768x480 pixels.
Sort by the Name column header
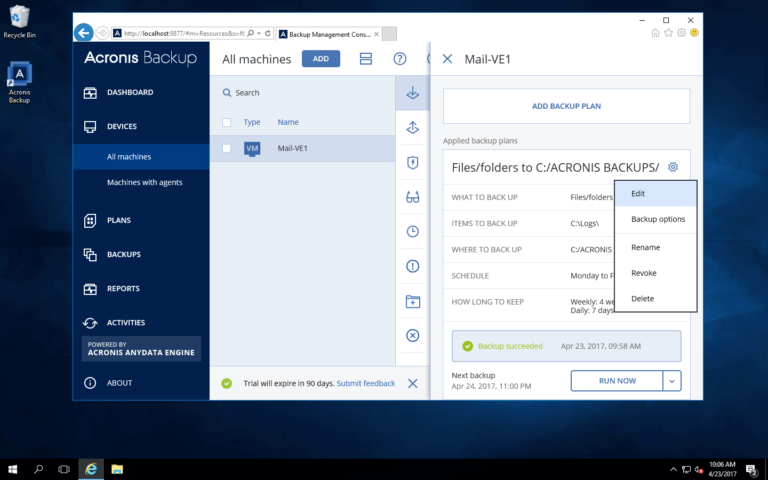(x=288, y=122)
